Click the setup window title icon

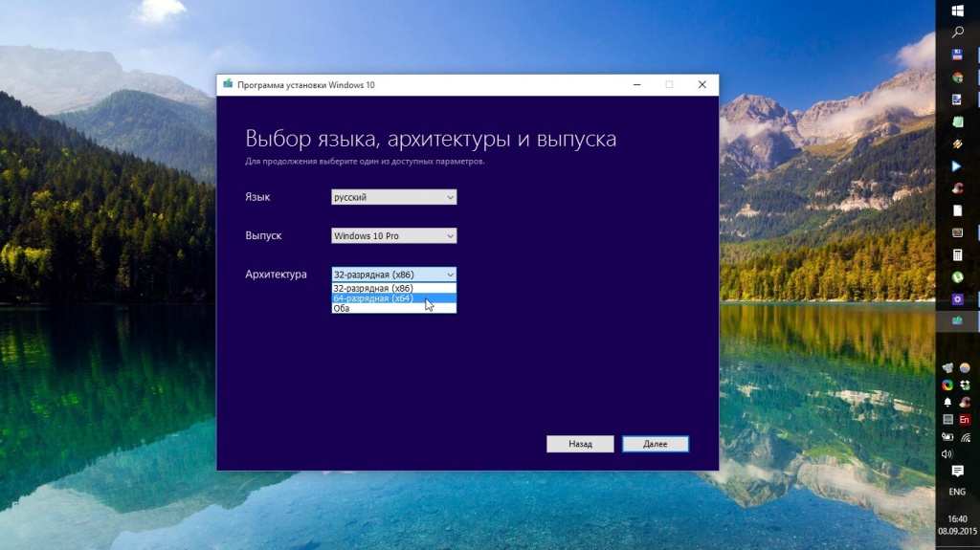(x=228, y=84)
